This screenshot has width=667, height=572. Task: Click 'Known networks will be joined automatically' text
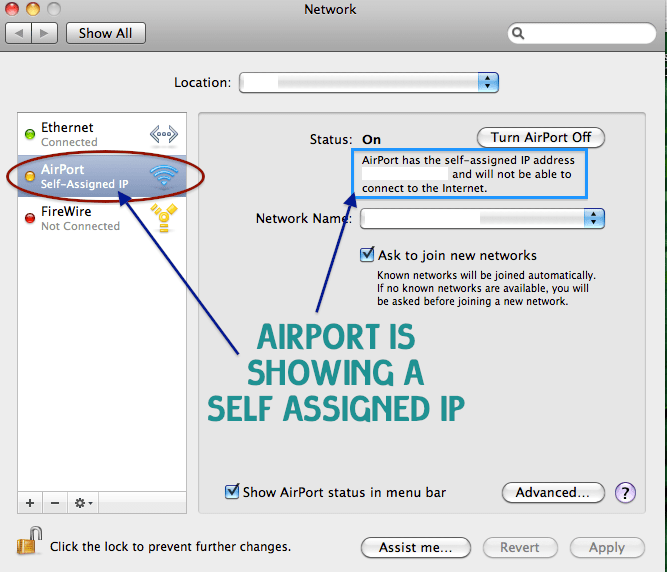click(x=486, y=275)
